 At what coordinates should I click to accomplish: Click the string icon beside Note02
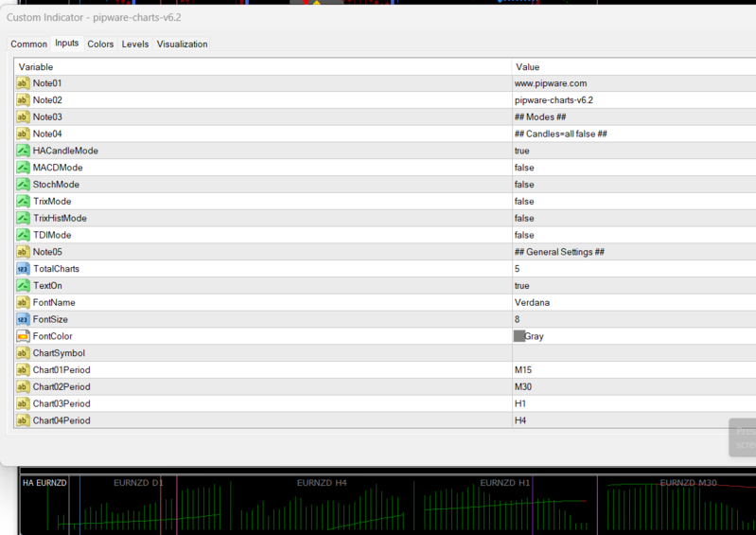(23, 100)
